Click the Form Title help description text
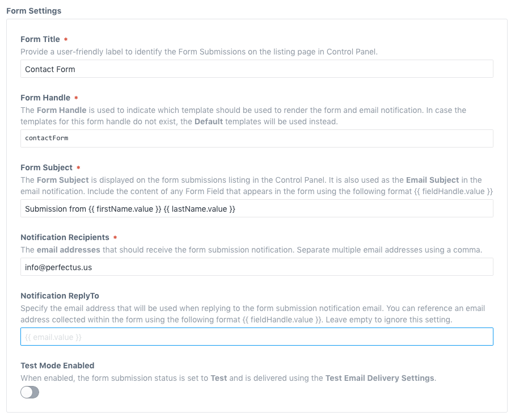 [199, 52]
